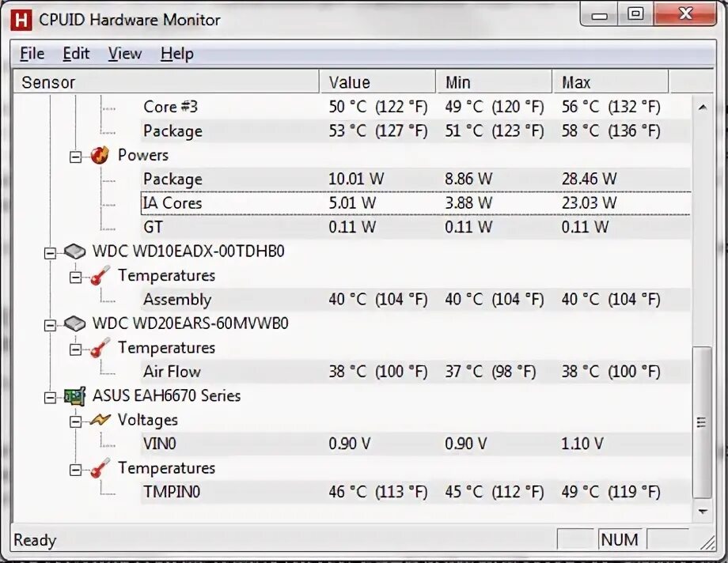Screen dimensions: 728x563
Task: Click the 23.03 W IA Cores max
Action: tap(590, 203)
